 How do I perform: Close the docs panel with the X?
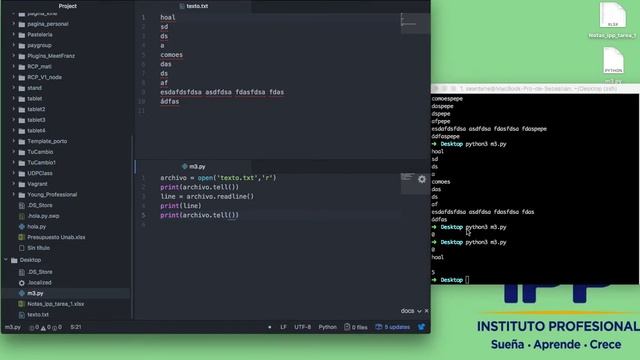point(427,311)
